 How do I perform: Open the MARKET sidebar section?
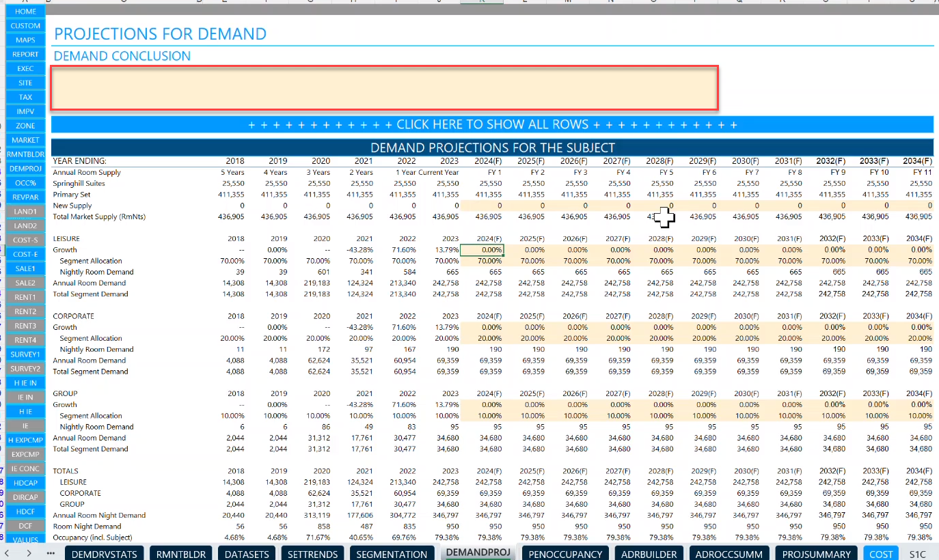(x=25, y=139)
